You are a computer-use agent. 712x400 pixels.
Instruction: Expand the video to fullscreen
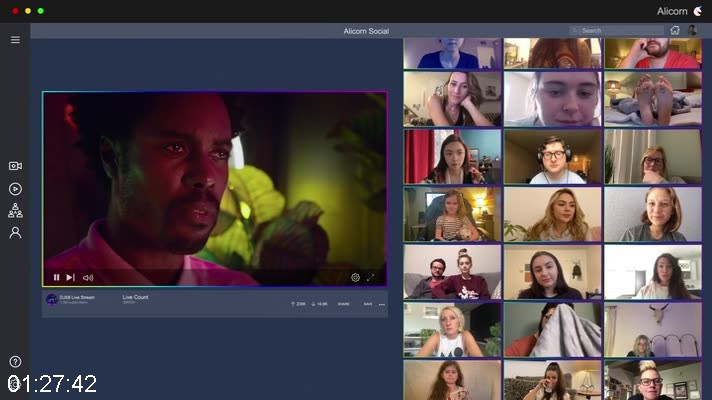371,277
